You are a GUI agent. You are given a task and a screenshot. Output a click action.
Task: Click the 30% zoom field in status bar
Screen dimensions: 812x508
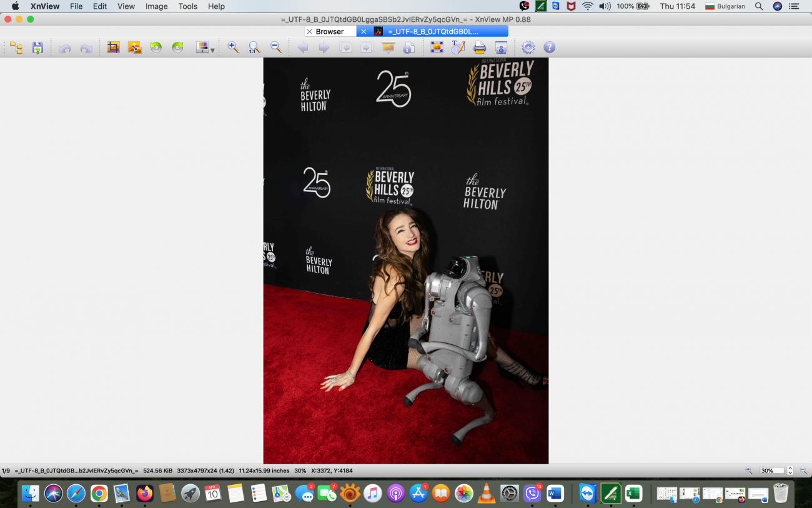pyautogui.click(x=771, y=471)
